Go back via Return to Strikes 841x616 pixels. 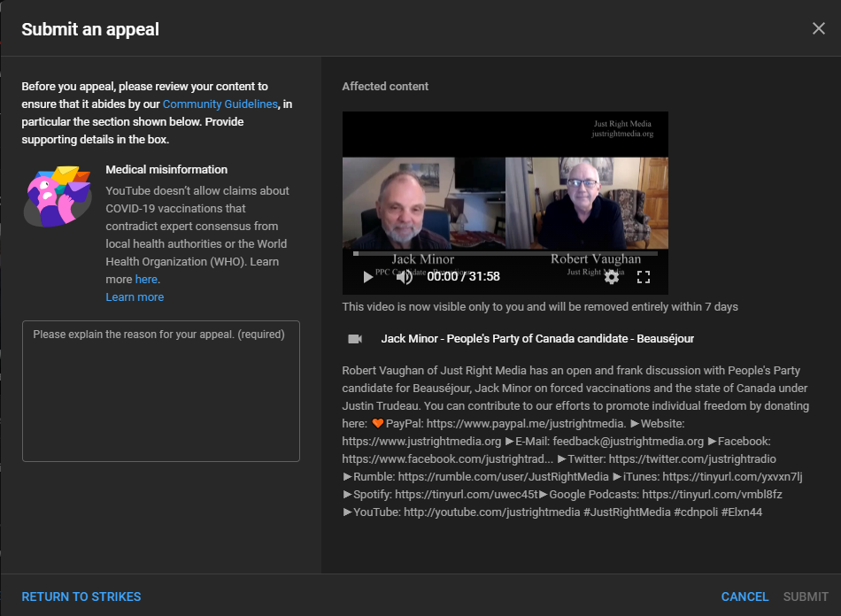click(81, 597)
